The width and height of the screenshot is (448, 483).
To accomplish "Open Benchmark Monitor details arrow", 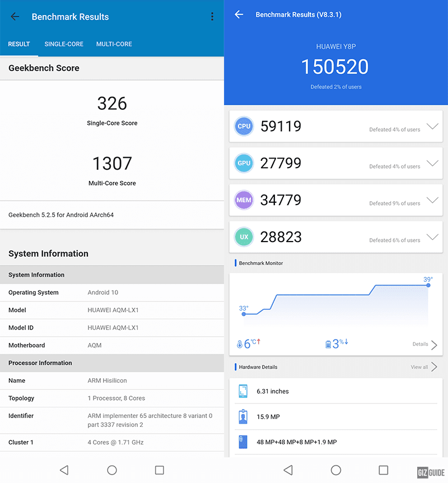I will click(x=434, y=345).
